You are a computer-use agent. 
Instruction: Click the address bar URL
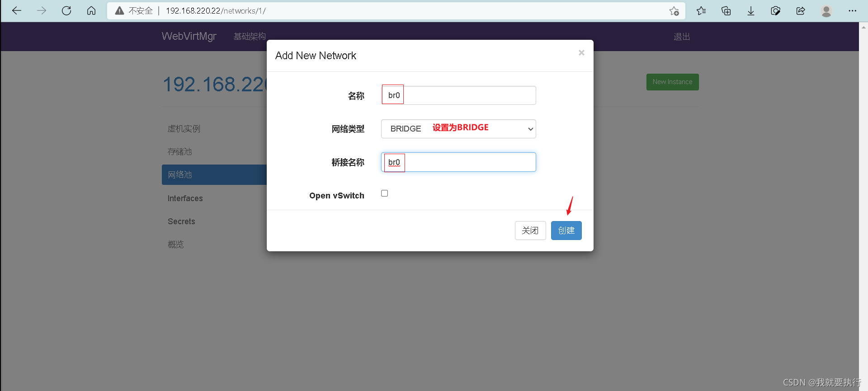pyautogui.click(x=216, y=11)
